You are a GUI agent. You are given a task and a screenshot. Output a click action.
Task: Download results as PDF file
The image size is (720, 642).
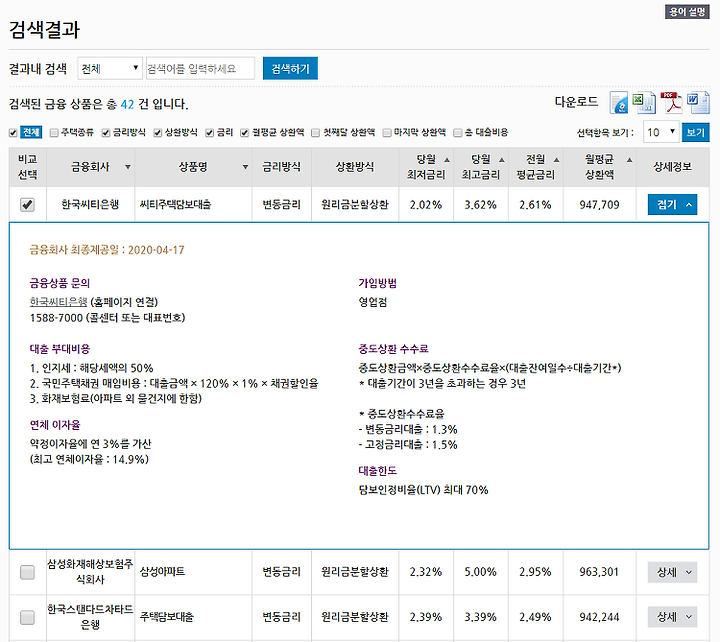671,102
